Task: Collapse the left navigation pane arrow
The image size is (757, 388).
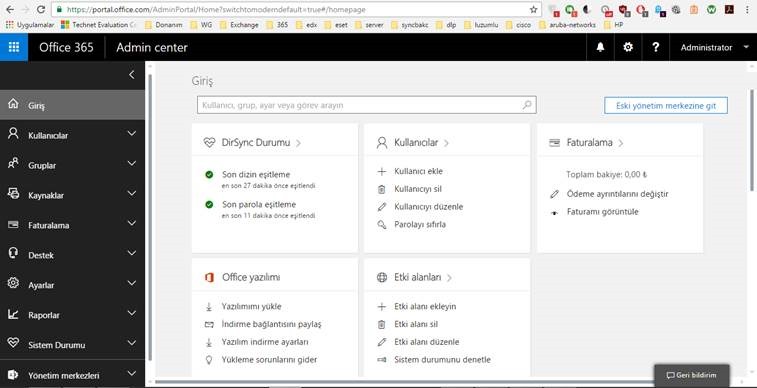Action: pos(132,75)
